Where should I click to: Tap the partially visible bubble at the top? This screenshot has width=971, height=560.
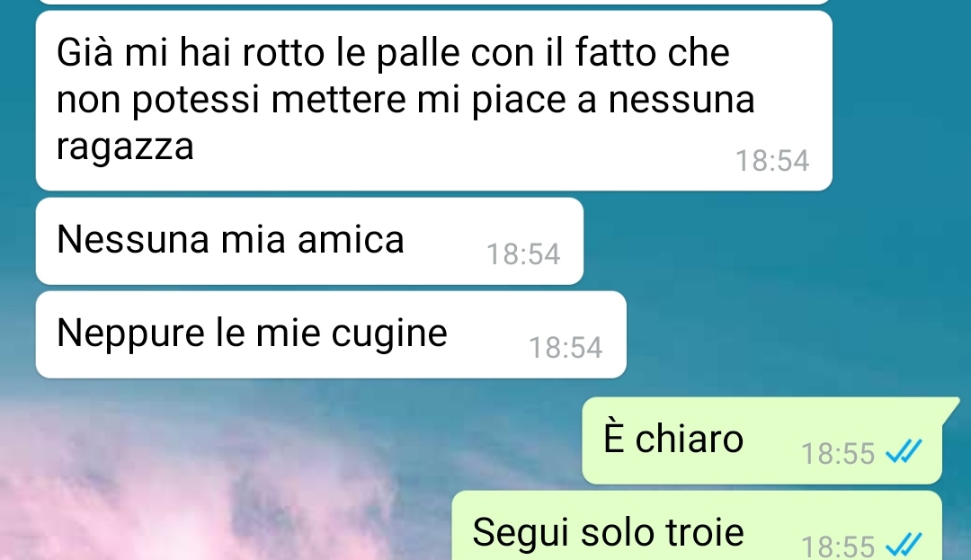tap(433, 2)
